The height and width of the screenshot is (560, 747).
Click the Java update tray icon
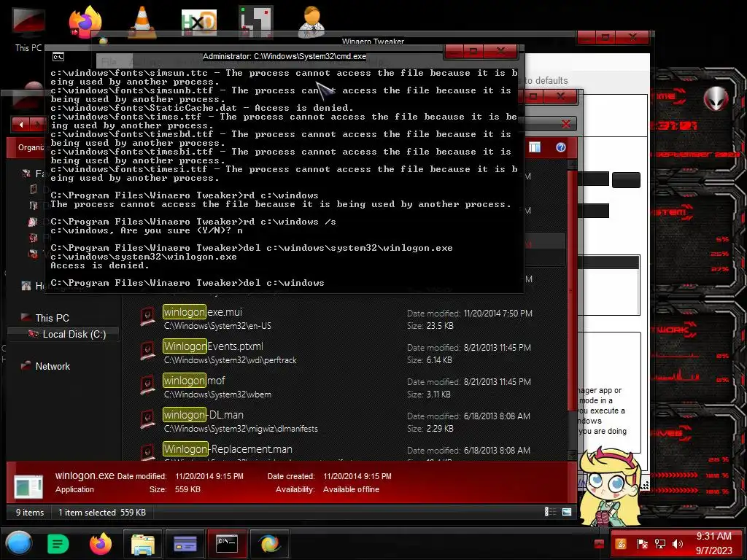[x=622, y=543]
